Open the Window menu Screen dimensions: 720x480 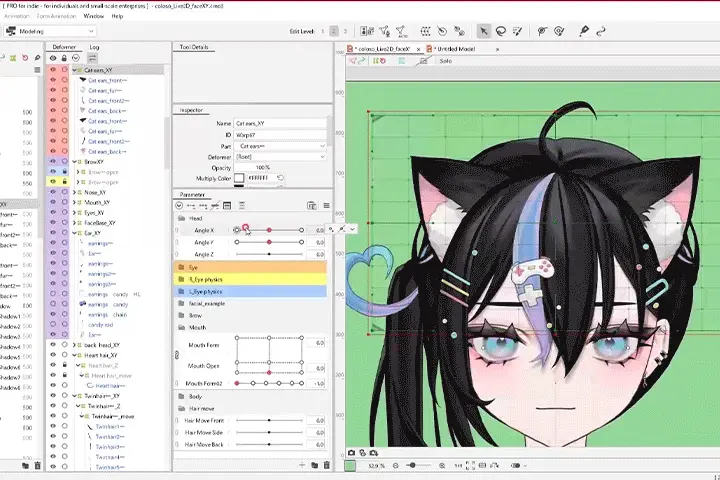click(x=94, y=16)
